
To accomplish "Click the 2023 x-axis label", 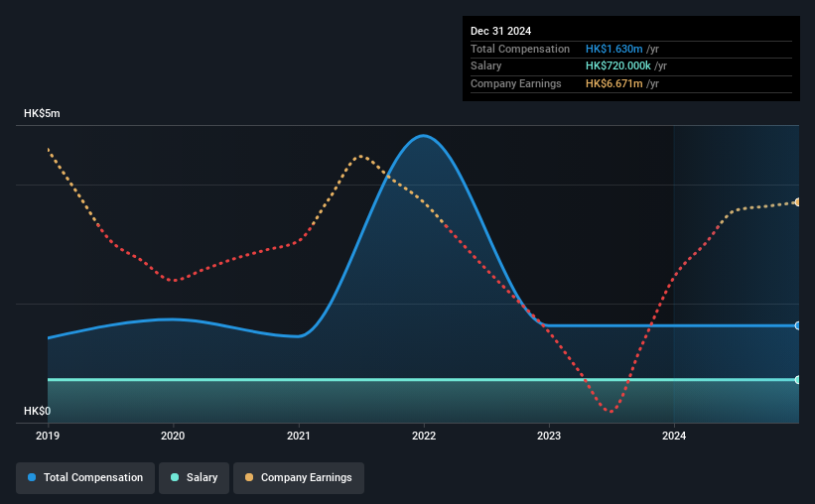I will (x=549, y=436).
